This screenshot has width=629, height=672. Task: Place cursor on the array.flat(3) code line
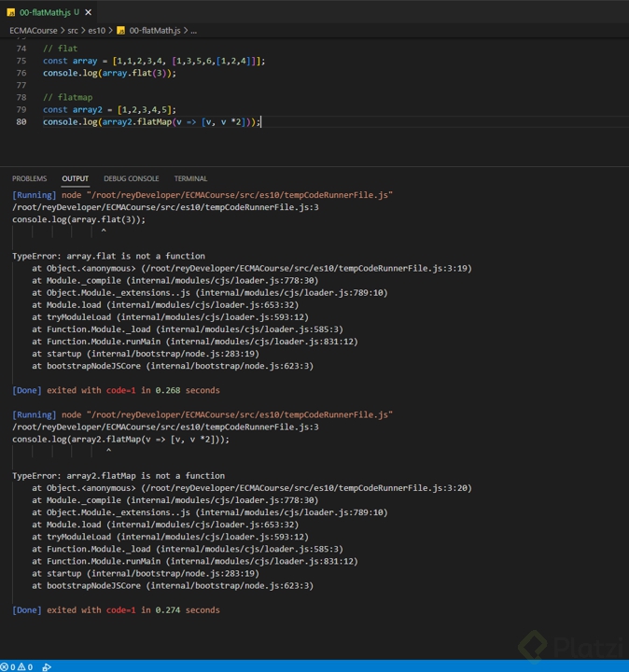tap(109, 73)
